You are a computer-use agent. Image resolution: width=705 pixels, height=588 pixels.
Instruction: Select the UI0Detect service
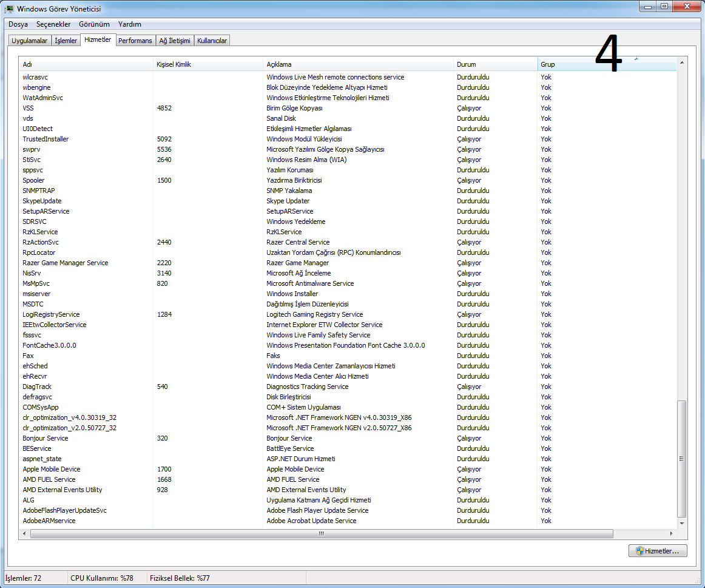pyautogui.click(x=38, y=129)
